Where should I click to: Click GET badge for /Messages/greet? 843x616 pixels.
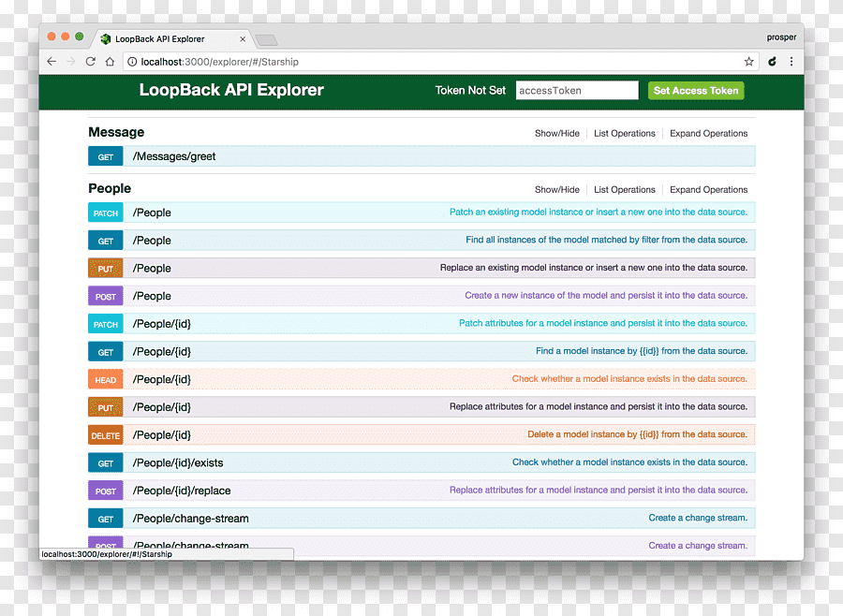[x=105, y=156]
